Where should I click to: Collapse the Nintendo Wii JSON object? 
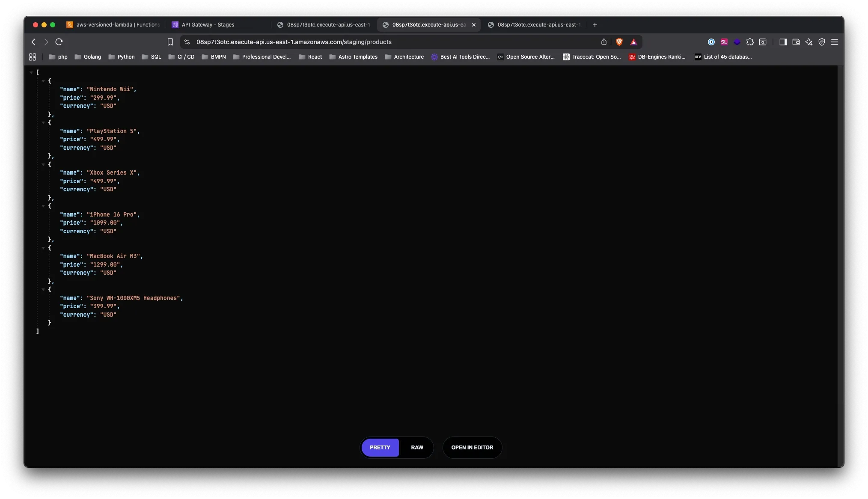coord(43,81)
